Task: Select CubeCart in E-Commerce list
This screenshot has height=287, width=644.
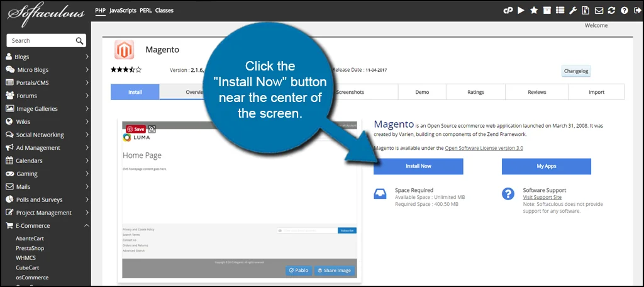Action: pyautogui.click(x=27, y=267)
